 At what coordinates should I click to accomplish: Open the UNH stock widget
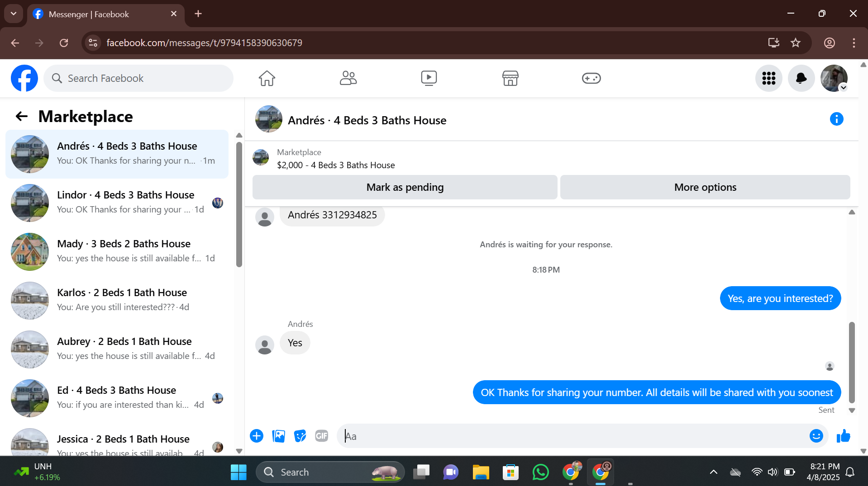click(37, 472)
